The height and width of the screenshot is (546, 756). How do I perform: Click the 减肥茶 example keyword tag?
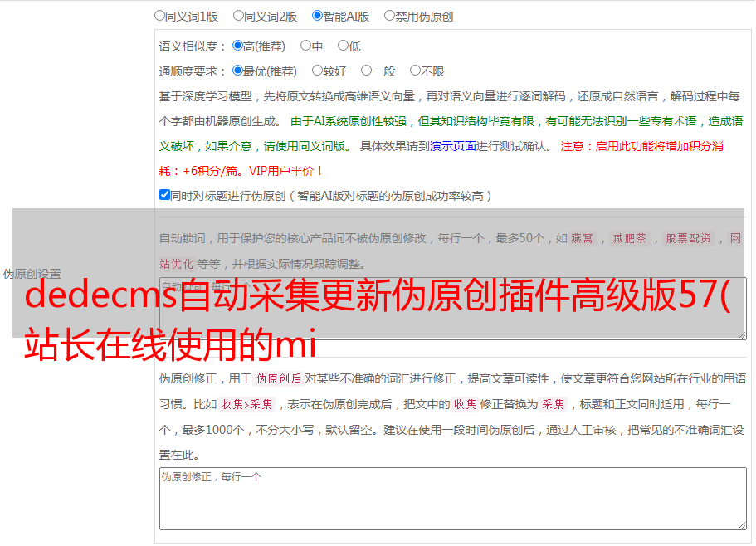[629, 238]
